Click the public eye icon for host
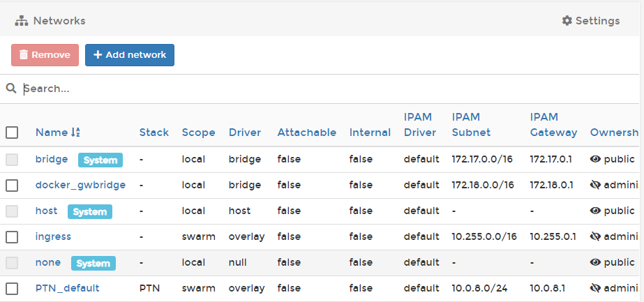This screenshot has width=644, height=302. [595, 211]
